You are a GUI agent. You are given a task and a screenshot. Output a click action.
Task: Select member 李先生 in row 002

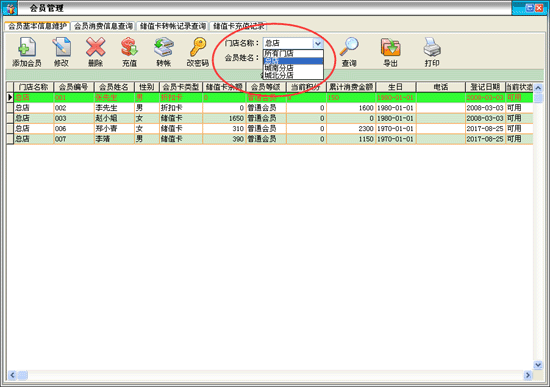[270, 108]
